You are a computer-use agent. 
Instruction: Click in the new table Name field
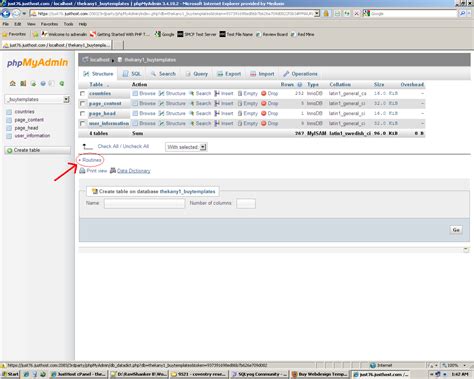tap(144, 203)
